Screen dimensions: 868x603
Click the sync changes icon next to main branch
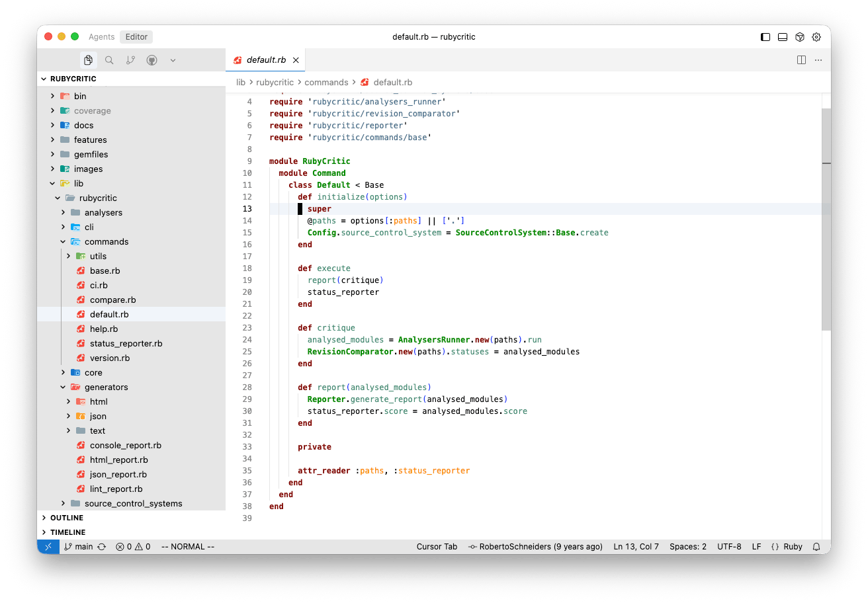(101, 546)
